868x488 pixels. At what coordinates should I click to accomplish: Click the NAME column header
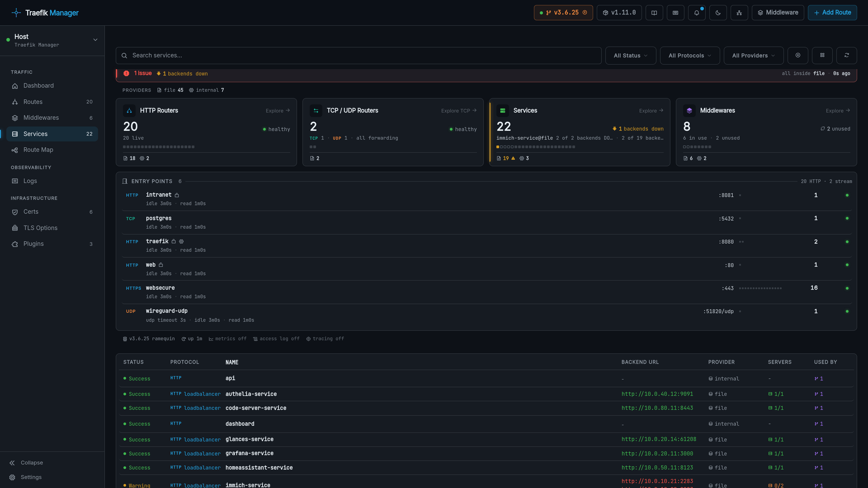click(x=232, y=362)
